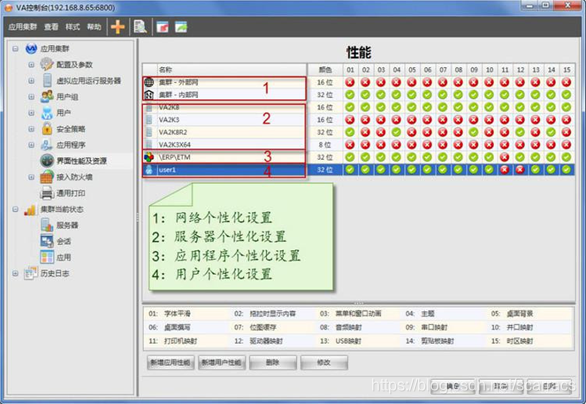Select the VA2K8 row name
This screenshot has width=586, height=404.
pos(169,107)
